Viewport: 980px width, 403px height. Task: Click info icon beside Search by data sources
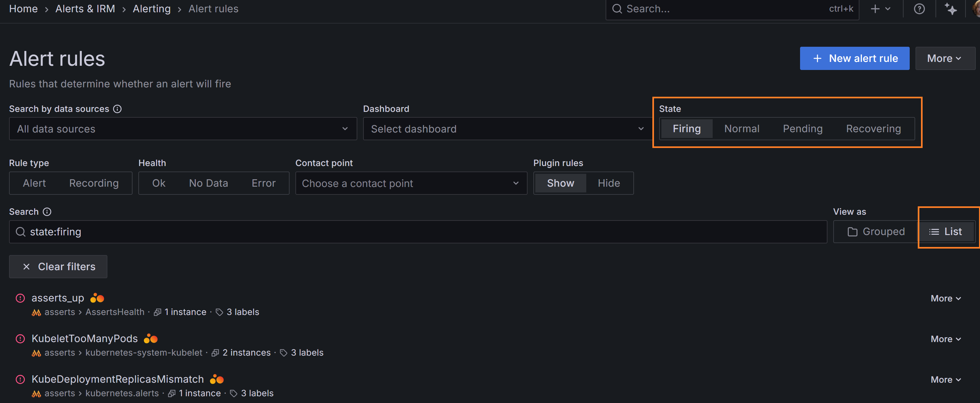point(118,109)
